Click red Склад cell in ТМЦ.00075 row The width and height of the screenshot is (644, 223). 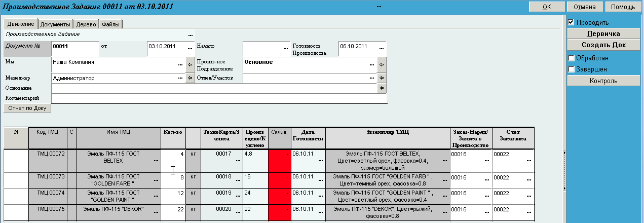[x=279, y=211]
